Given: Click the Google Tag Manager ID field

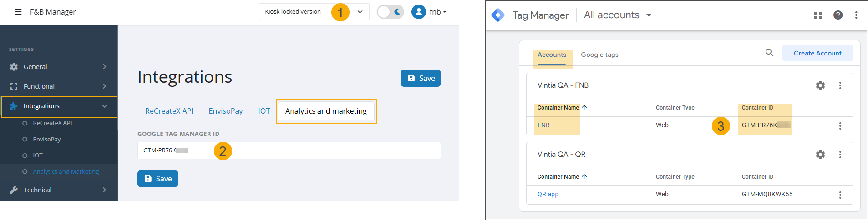Looking at the screenshot, I should click(289, 150).
